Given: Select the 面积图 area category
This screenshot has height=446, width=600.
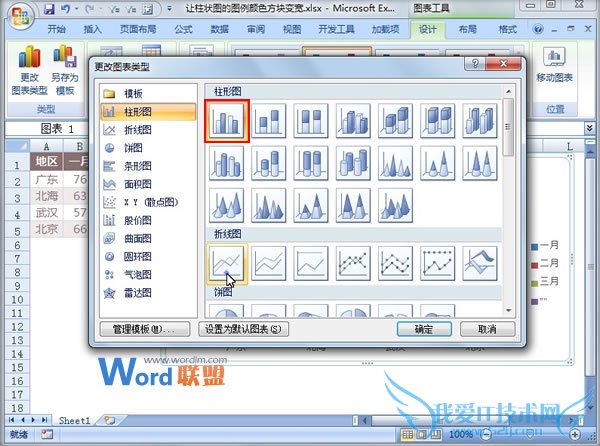Looking at the screenshot, I should (x=148, y=184).
